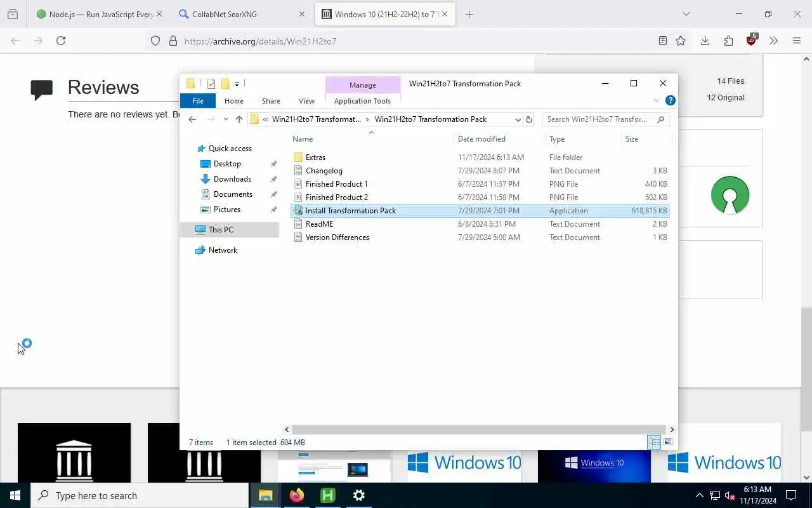The image size is (812, 508).
Task: Open Firefox application hamburger menu
Action: 797,41
